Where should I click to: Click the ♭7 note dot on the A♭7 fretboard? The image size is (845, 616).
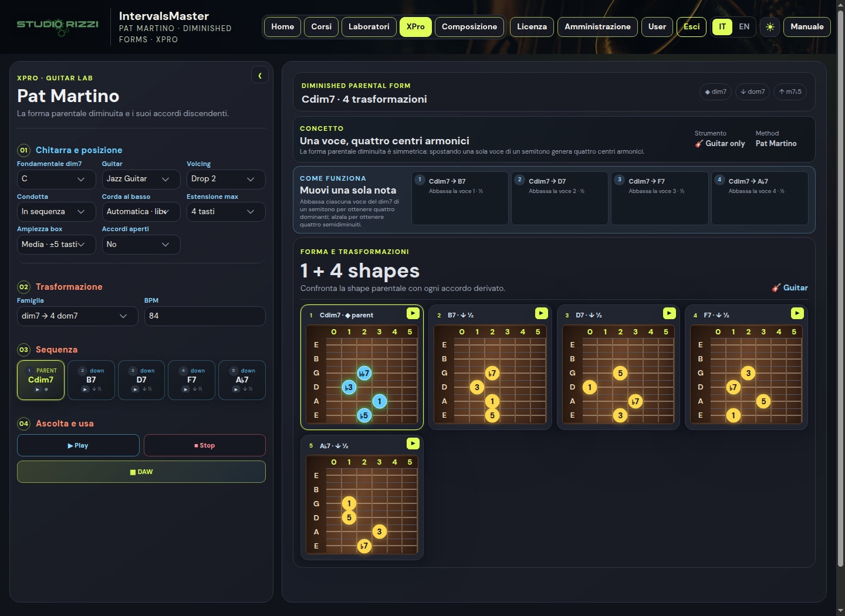tap(364, 546)
